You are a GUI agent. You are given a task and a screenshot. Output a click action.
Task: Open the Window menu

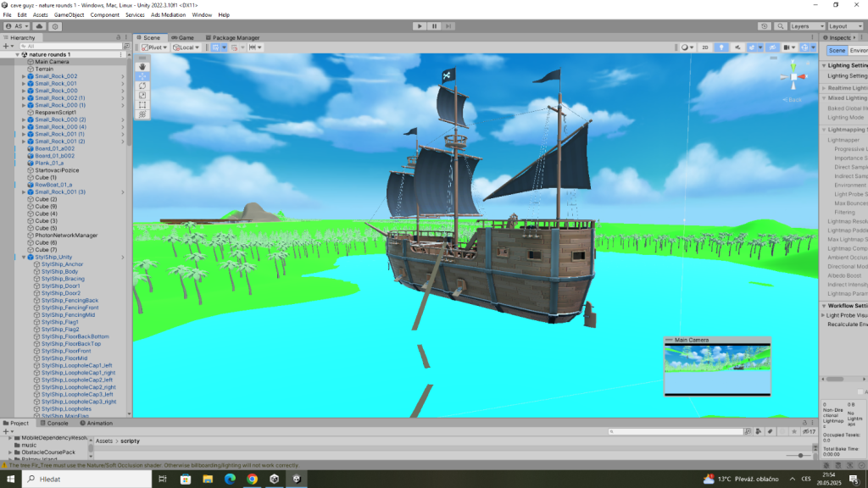coord(202,15)
